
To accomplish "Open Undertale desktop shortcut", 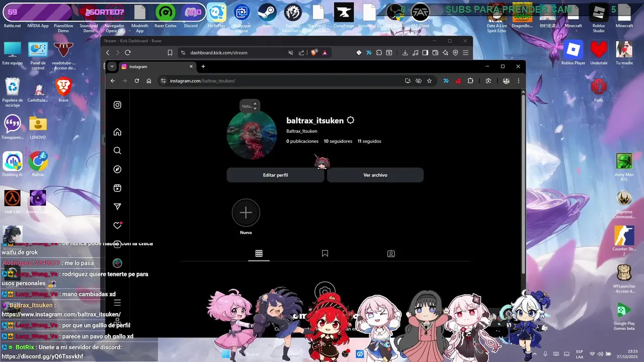I will pyautogui.click(x=599, y=53).
